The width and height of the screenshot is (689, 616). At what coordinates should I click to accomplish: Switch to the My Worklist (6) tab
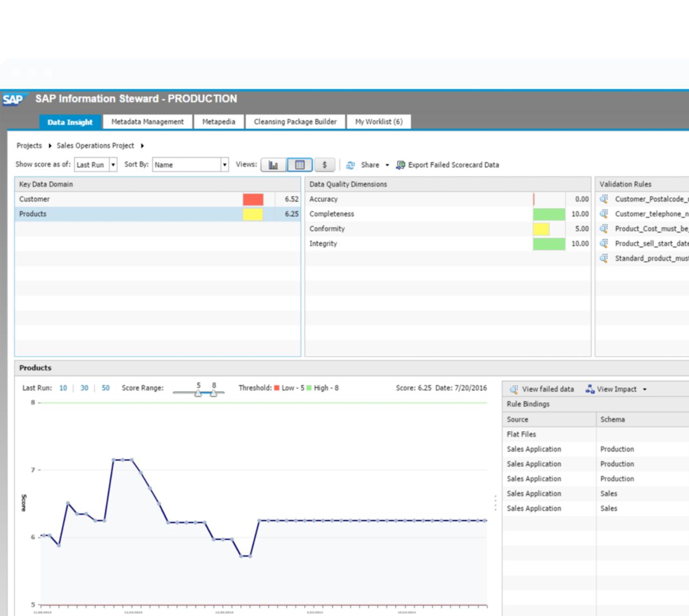[x=379, y=122]
